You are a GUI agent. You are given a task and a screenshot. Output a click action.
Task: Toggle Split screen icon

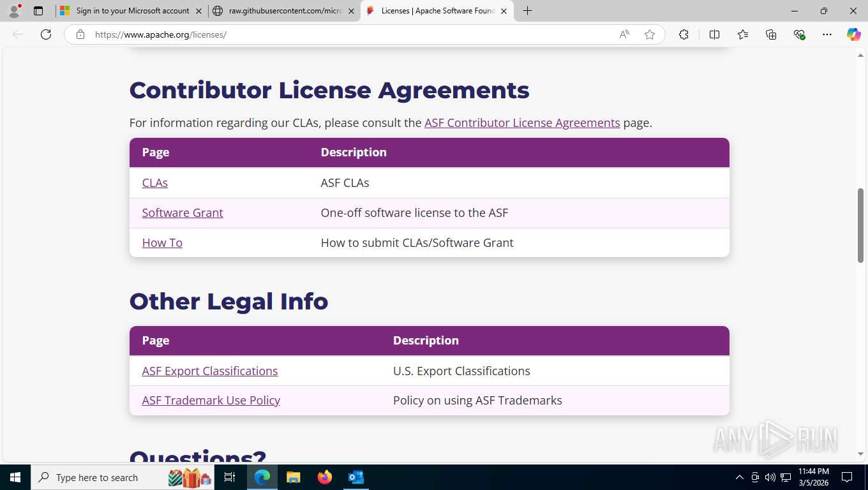point(714,34)
